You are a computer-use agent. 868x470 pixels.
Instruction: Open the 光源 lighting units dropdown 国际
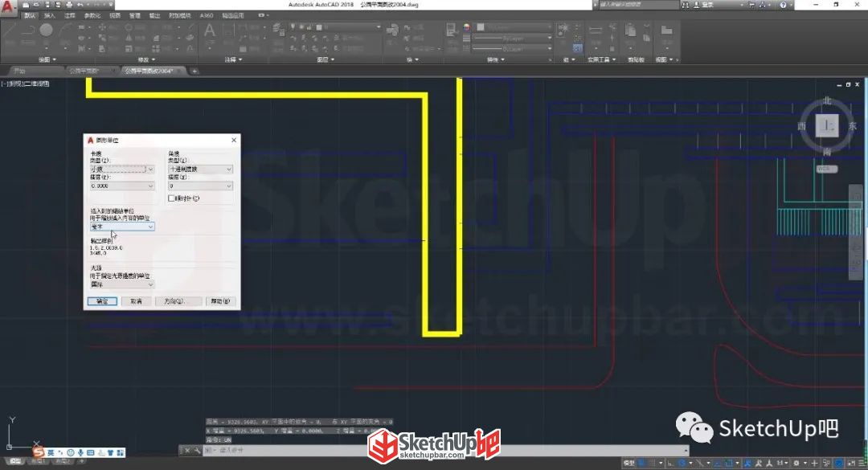point(122,284)
